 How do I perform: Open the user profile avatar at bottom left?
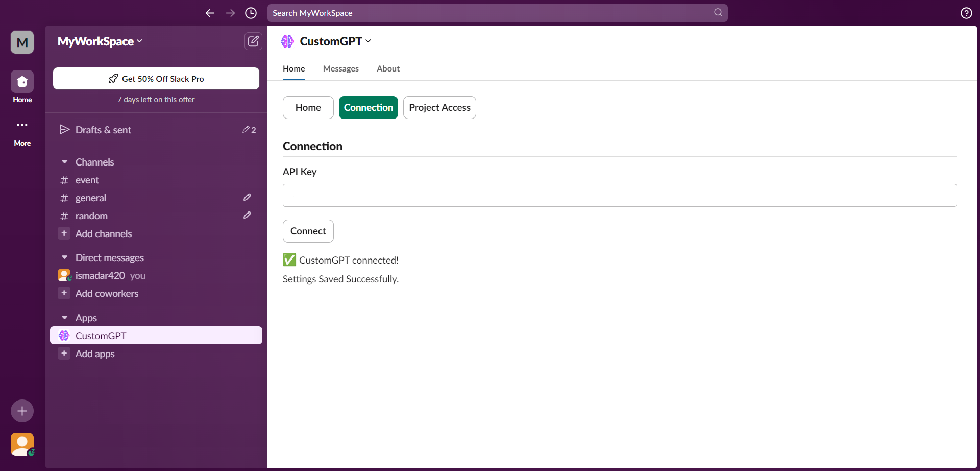click(22, 444)
